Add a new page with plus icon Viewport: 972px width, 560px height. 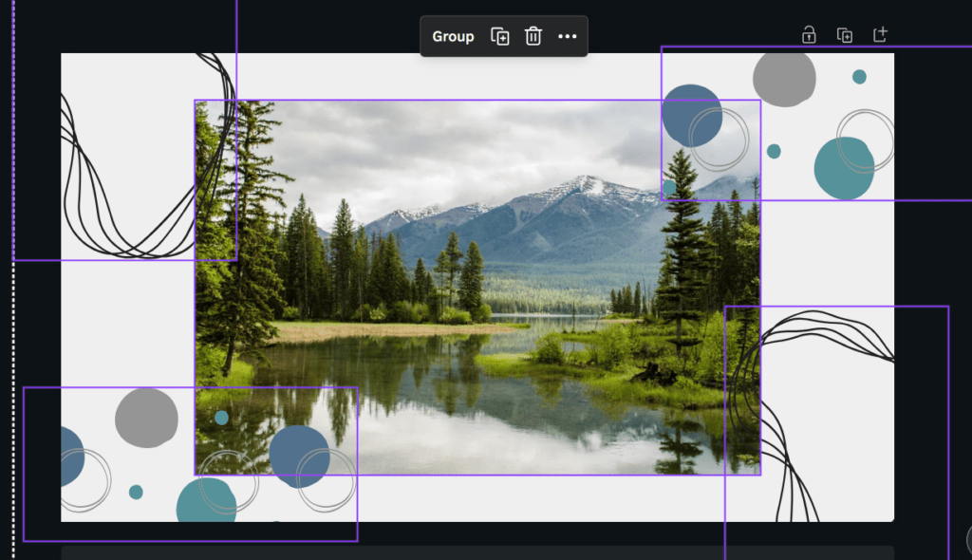click(880, 35)
